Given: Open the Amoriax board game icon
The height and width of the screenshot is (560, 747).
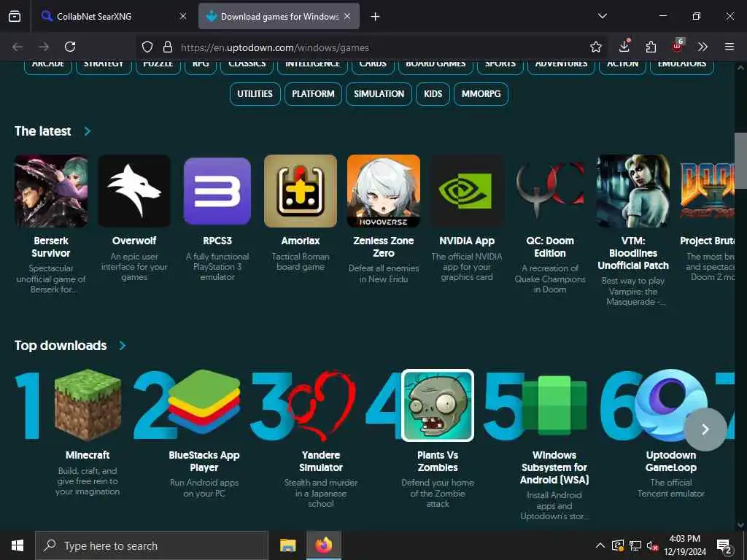Looking at the screenshot, I should (301, 191).
